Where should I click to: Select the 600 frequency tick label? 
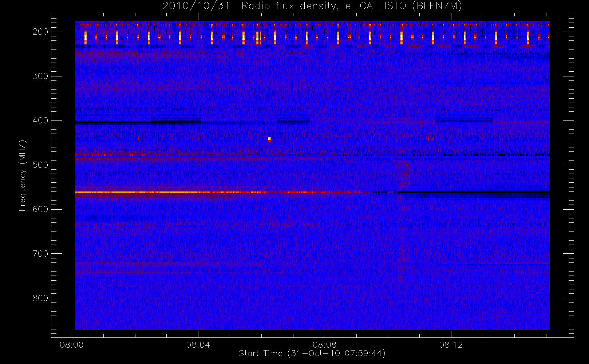click(x=40, y=209)
